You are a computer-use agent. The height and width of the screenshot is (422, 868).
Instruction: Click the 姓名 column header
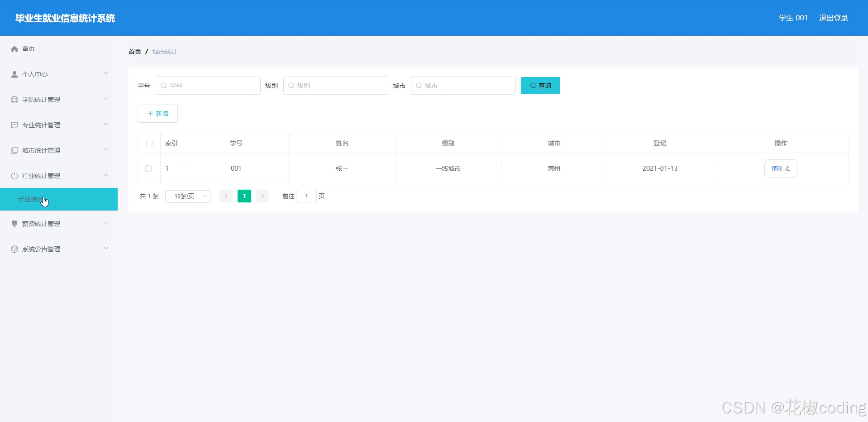[x=342, y=143]
